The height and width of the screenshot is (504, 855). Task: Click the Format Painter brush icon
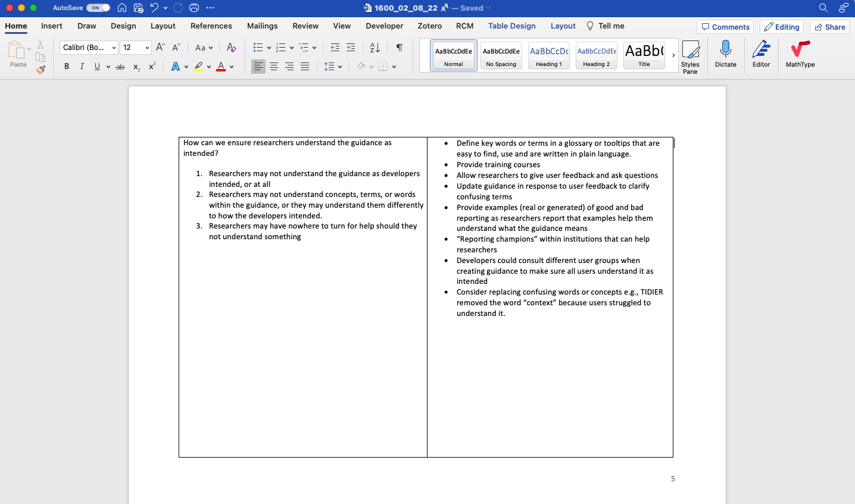(x=40, y=70)
